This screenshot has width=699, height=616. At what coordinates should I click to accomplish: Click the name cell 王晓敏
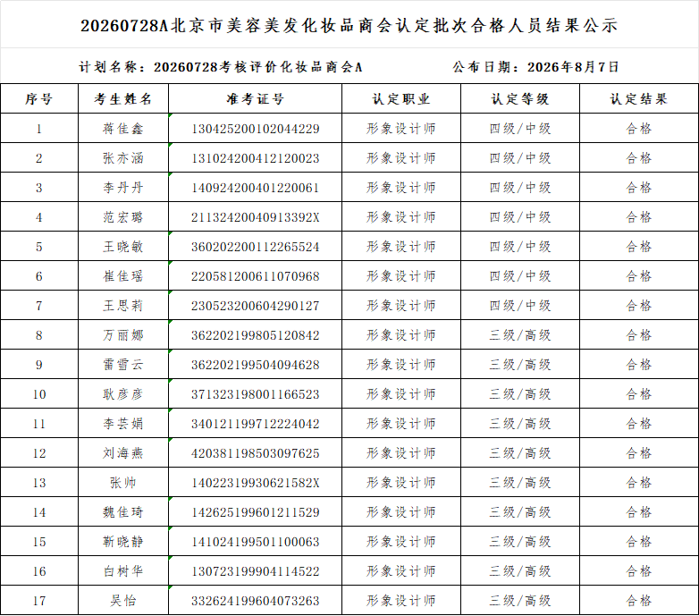123,247
